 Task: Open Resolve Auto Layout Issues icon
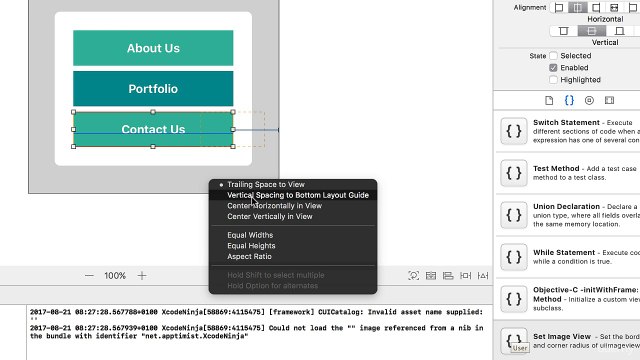coord(483,276)
